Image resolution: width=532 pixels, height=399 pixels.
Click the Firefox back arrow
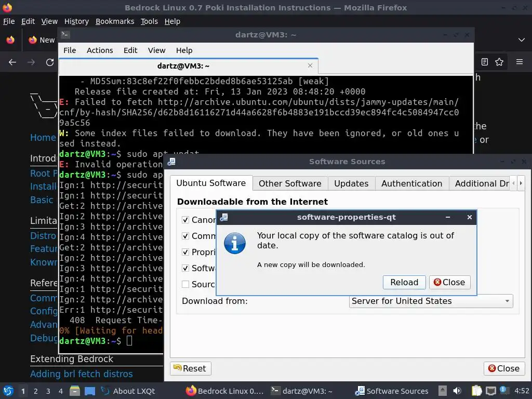tap(12, 62)
